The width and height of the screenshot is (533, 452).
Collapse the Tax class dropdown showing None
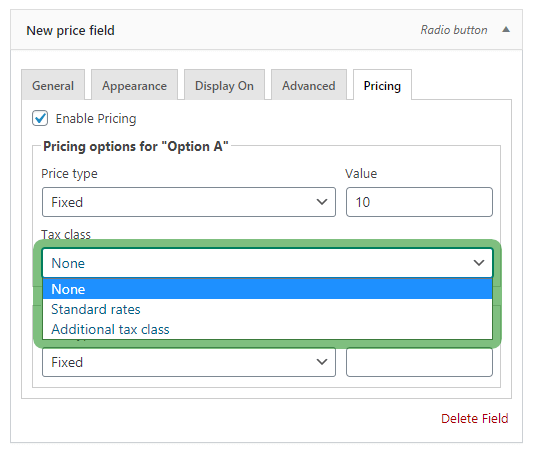click(268, 263)
